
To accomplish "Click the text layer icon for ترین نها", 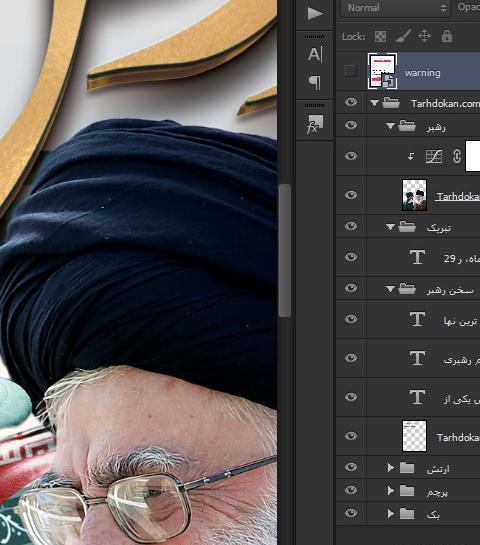I will coord(417,319).
